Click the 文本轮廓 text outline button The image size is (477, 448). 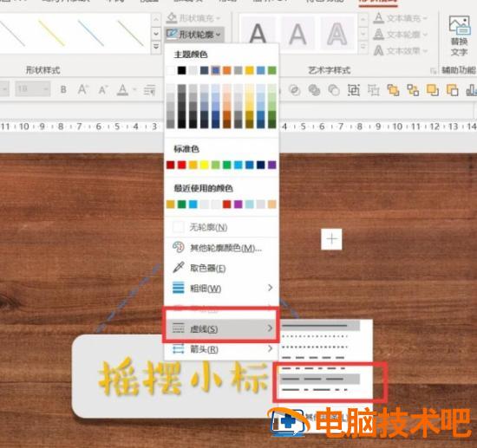click(400, 35)
